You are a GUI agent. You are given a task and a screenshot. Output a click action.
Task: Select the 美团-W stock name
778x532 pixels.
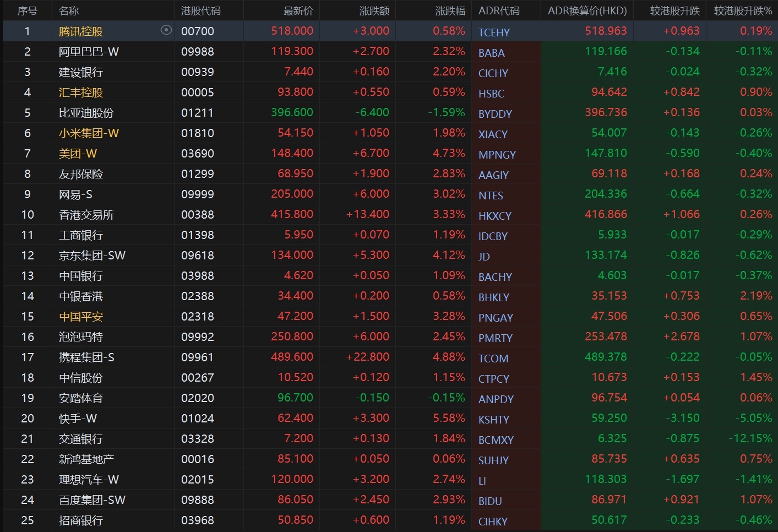[78, 154]
